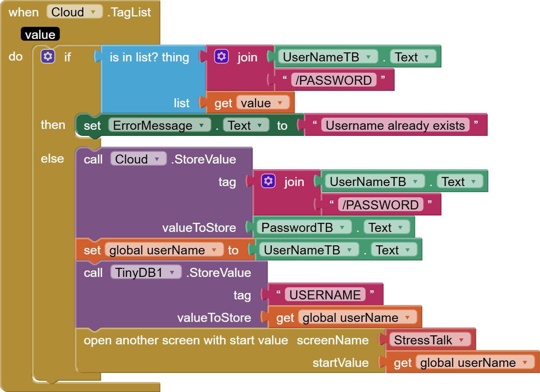The width and height of the screenshot is (540, 392).
Task: Click the 'startValue' label text
Action: [341, 363]
